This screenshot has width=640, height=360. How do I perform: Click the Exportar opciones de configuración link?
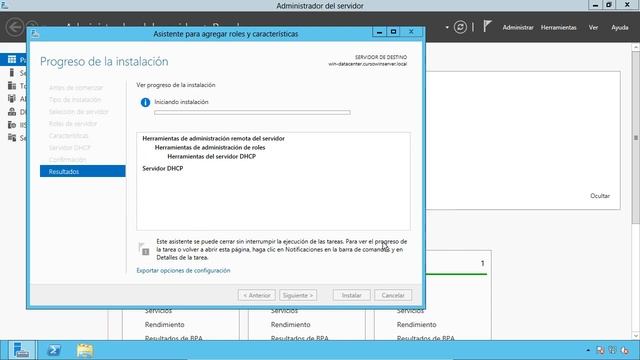[x=183, y=270]
